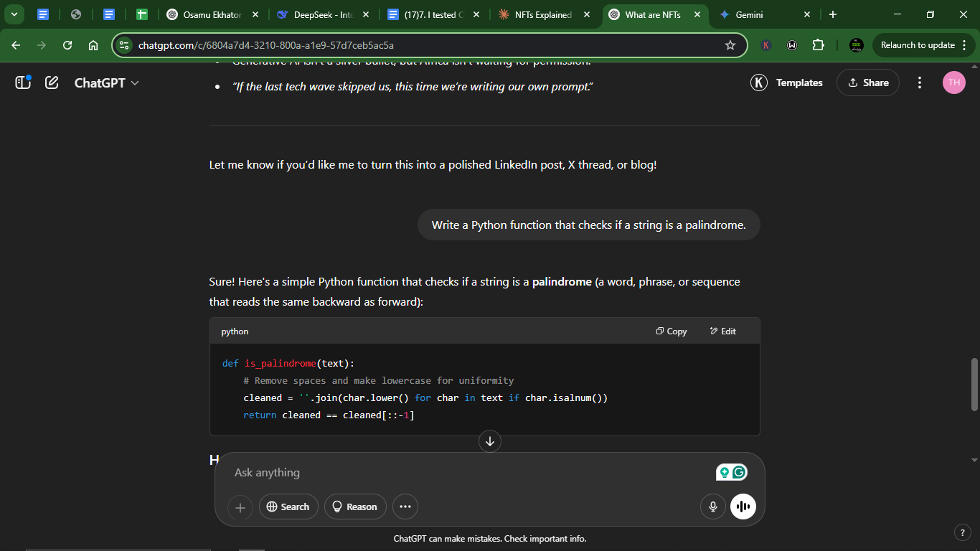The width and height of the screenshot is (980, 551).
Task: Expand more tools with ellipsis button
Action: 405,507
